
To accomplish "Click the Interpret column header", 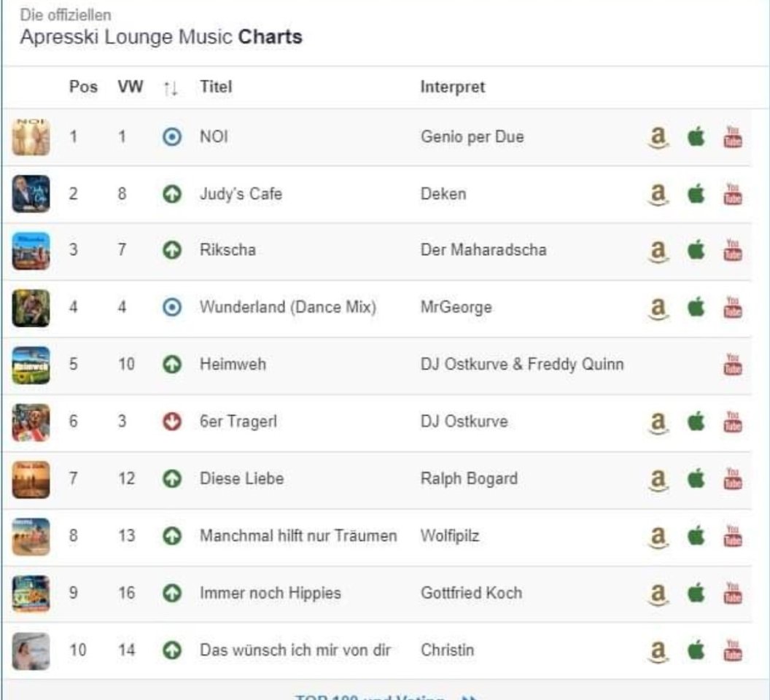I will [452, 87].
